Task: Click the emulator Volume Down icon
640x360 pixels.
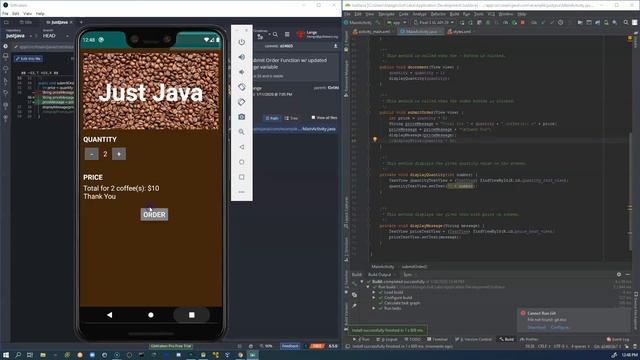Action: 242,72
